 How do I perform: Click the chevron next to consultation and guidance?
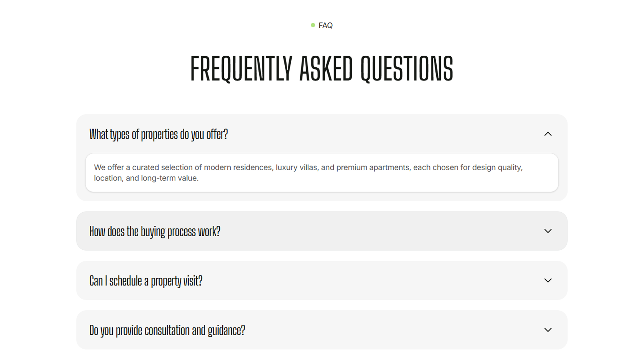coord(548,330)
